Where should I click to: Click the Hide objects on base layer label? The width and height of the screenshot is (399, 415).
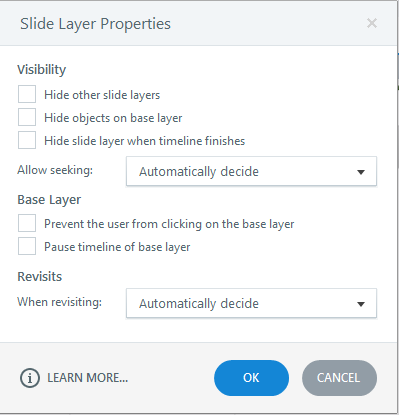[113, 118]
